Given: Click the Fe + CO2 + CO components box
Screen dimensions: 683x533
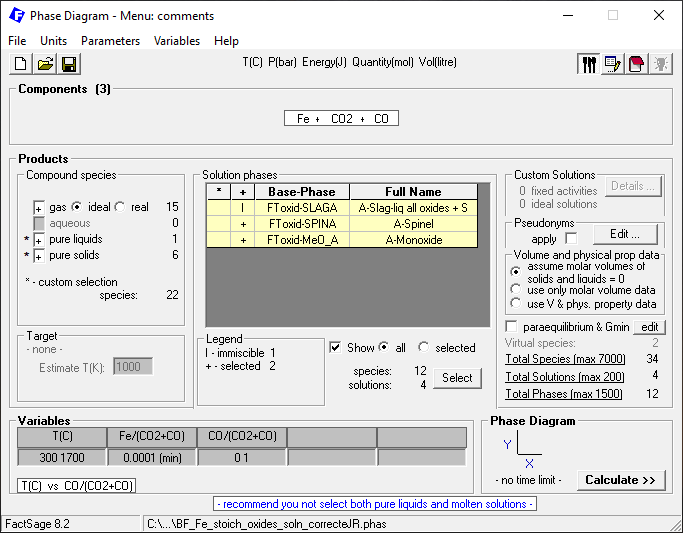Looking at the screenshot, I should (x=341, y=118).
